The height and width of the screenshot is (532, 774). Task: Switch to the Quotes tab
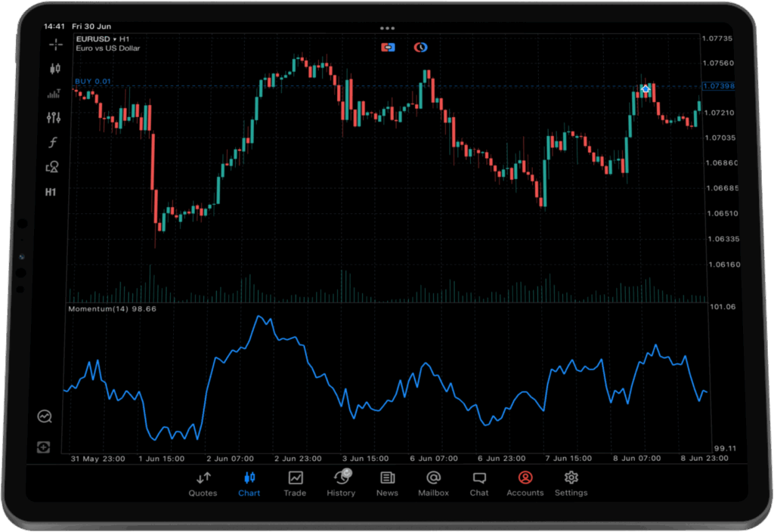point(203,484)
